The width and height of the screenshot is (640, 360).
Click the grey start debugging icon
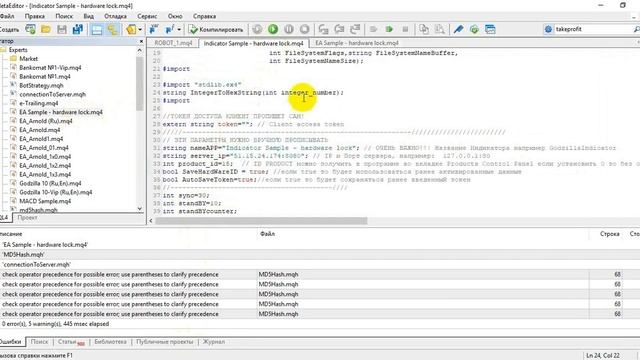tap(257, 29)
